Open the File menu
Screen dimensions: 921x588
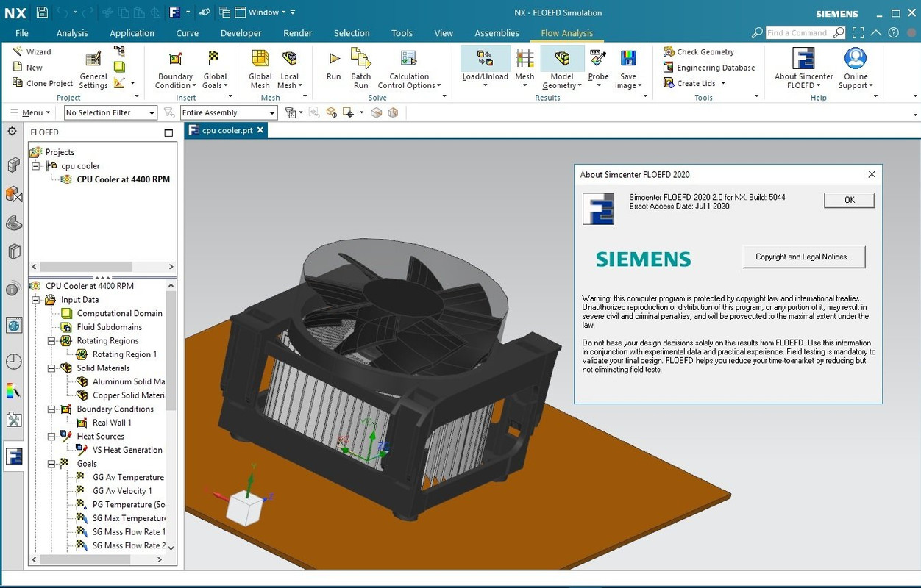(x=22, y=33)
